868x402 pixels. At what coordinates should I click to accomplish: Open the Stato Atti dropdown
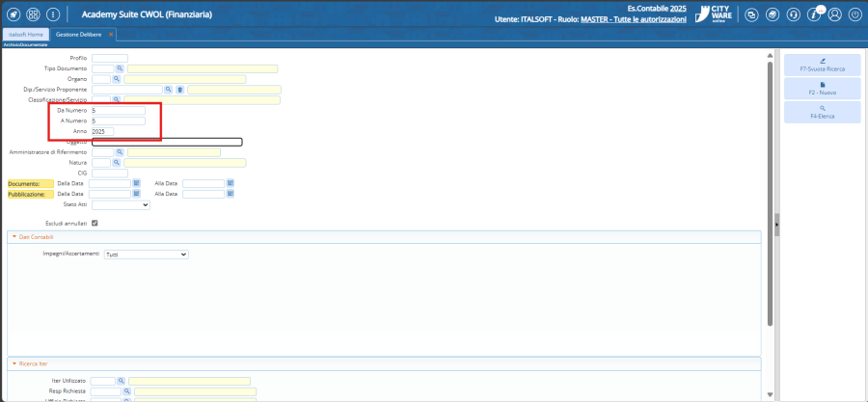pyautogui.click(x=121, y=204)
